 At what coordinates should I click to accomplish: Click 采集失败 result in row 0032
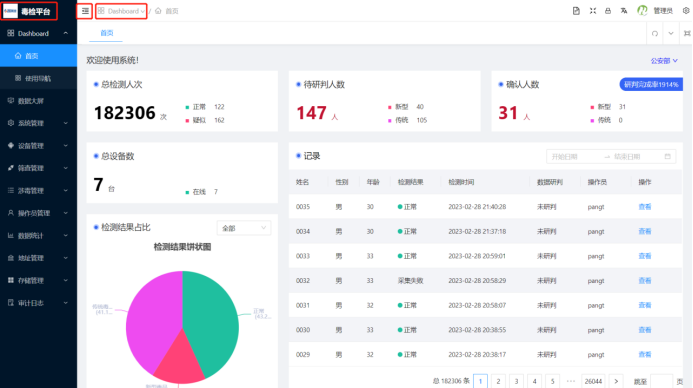(411, 281)
